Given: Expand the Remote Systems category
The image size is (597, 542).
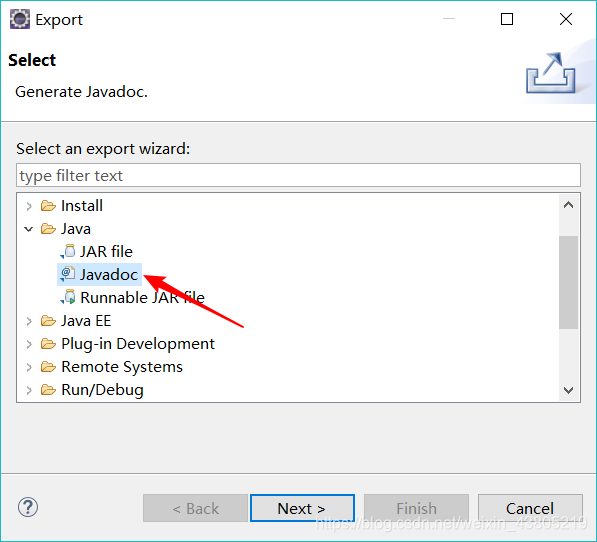Looking at the screenshot, I should tap(29, 367).
